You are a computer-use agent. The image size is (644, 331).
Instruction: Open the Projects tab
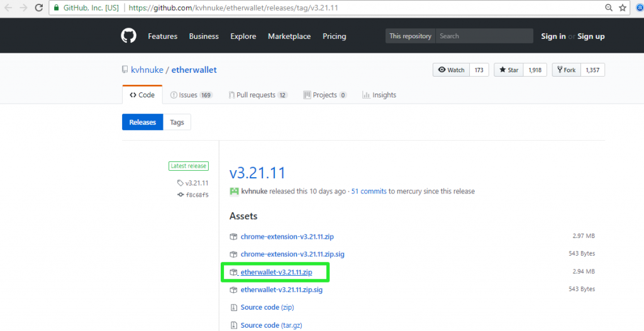coord(325,95)
